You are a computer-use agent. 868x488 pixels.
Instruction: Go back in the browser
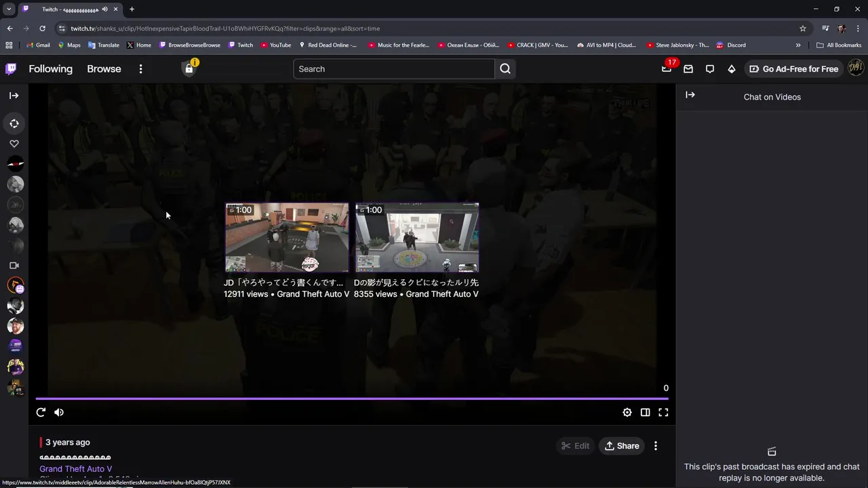9,28
